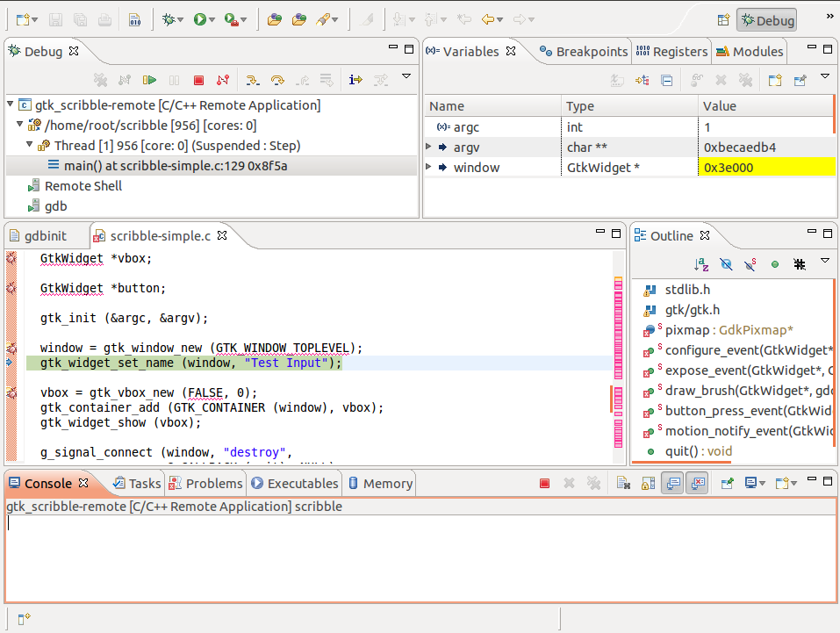This screenshot has height=633, width=840.
Task: Click the argc variable name
Action: (466, 127)
